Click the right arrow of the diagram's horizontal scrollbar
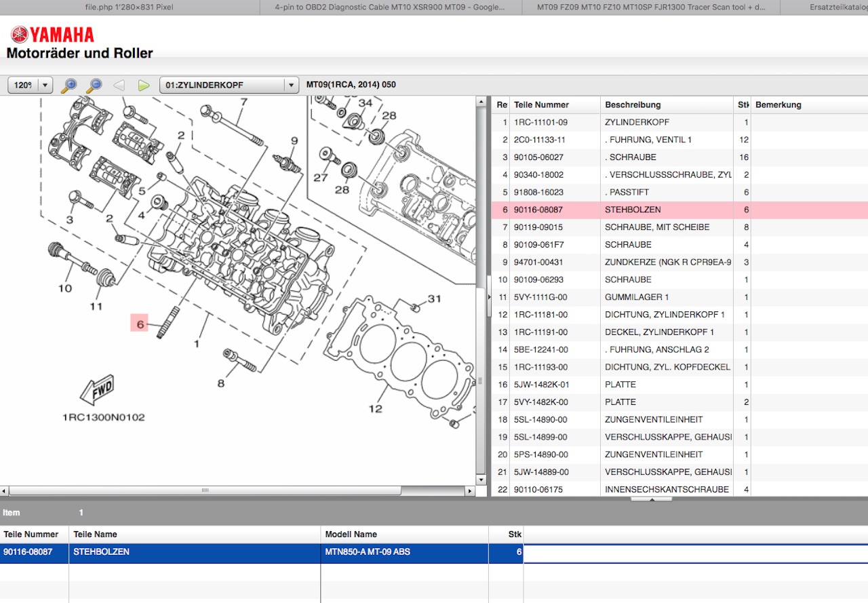 tap(470, 491)
